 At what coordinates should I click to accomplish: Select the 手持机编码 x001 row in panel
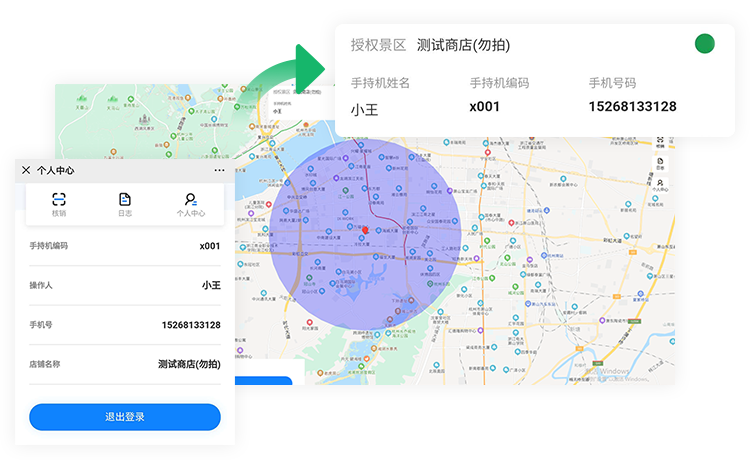(x=125, y=246)
